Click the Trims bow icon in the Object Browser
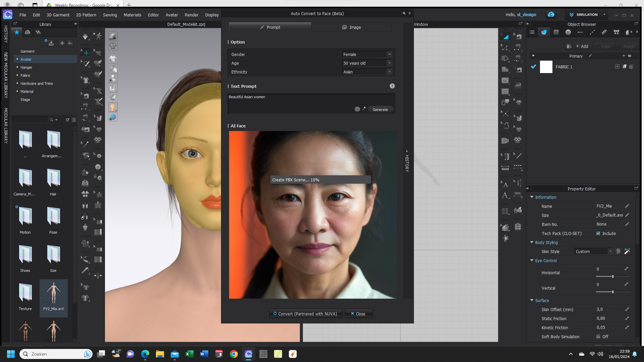Viewport: 644px width, 362px height. point(616,32)
